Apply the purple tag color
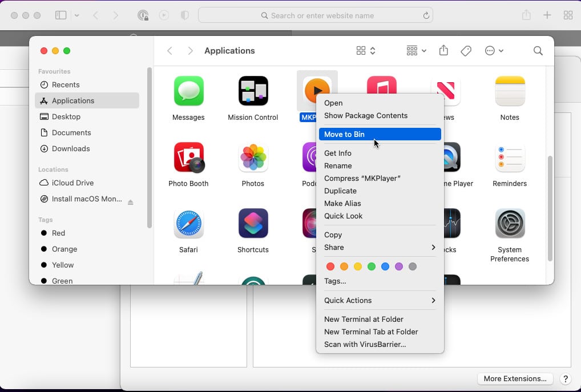The height and width of the screenshot is (392, 581). point(399,266)
